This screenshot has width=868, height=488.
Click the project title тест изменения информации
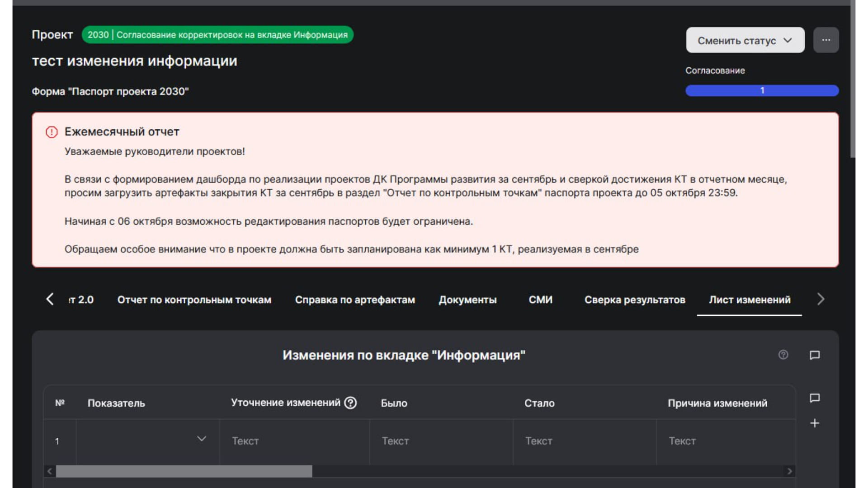(x=134, y=61)
